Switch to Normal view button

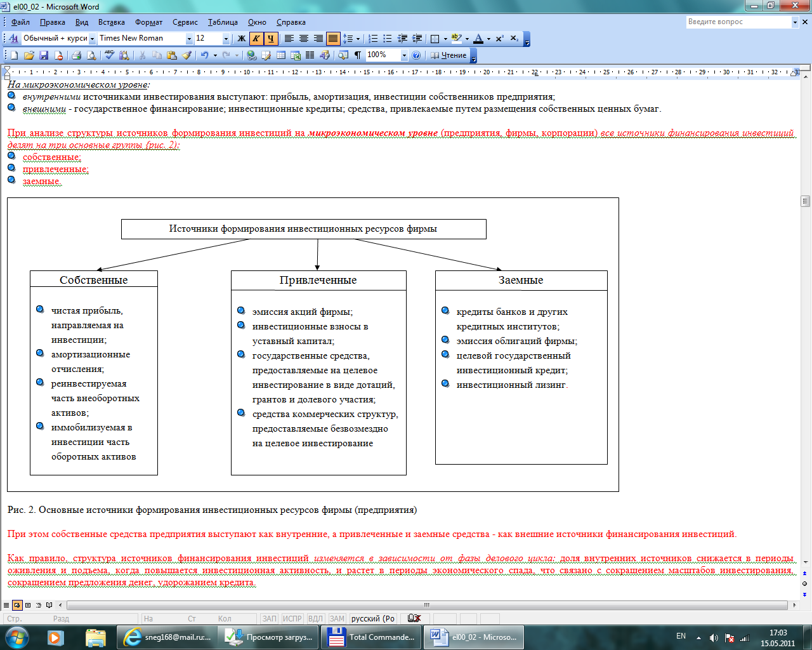6,605
